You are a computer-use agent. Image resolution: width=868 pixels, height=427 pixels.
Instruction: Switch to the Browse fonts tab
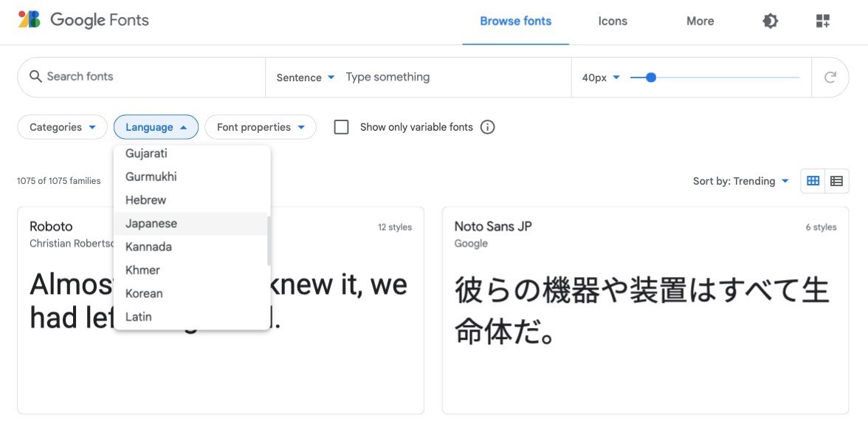pos(515,21)
